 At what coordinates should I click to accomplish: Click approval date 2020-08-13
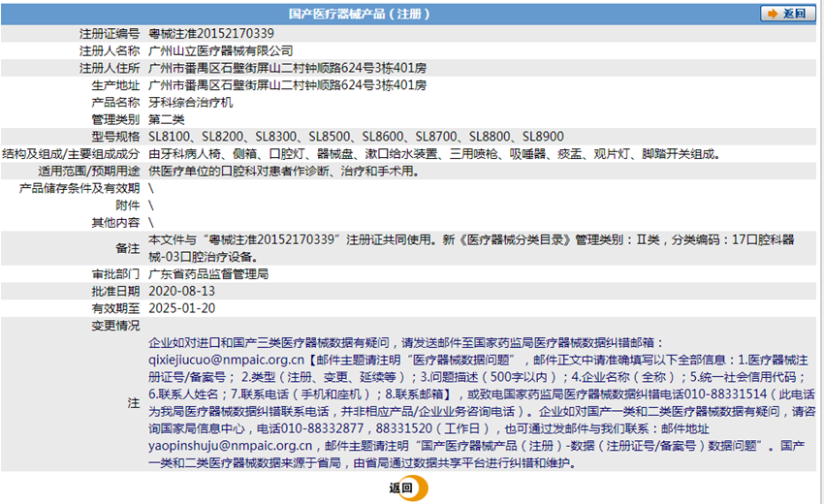click(182, 291)
